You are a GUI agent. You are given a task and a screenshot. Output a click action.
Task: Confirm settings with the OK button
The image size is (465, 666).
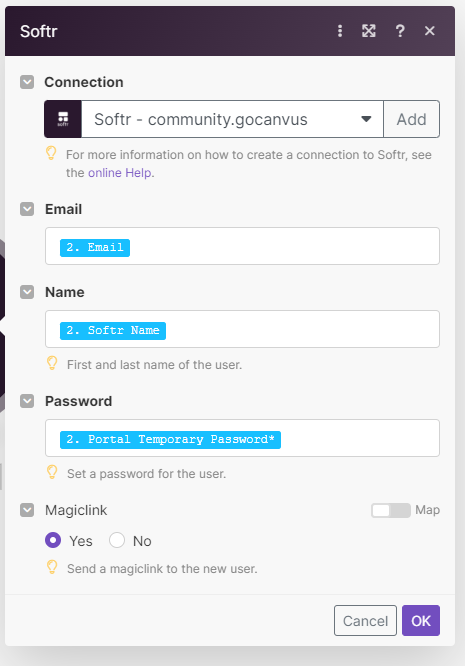pyautogui.click(x=421, y=621)
